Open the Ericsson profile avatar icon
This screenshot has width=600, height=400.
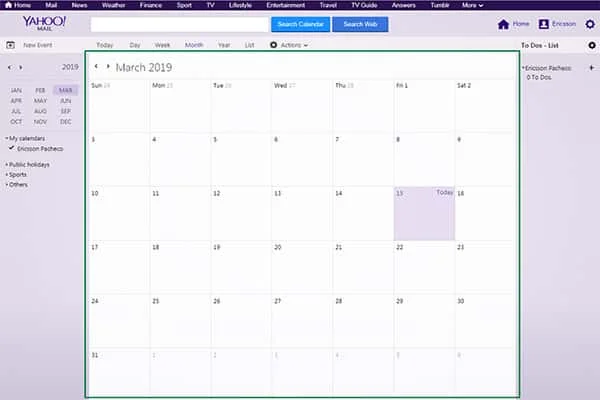click(543, 24)
